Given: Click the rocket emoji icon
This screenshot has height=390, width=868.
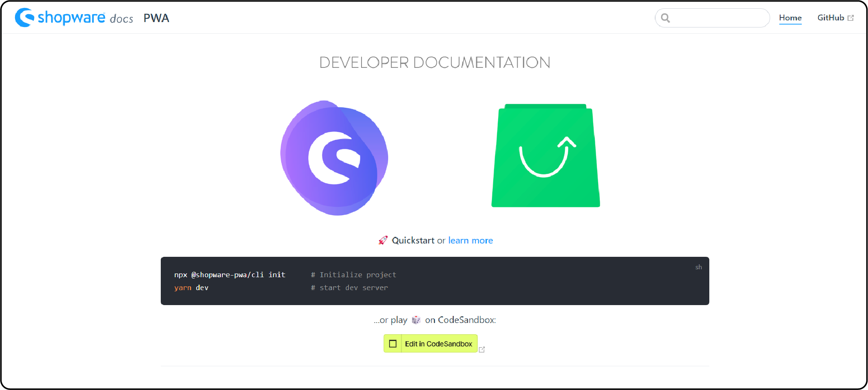Looking at the screenshot, I should [383, 240].
